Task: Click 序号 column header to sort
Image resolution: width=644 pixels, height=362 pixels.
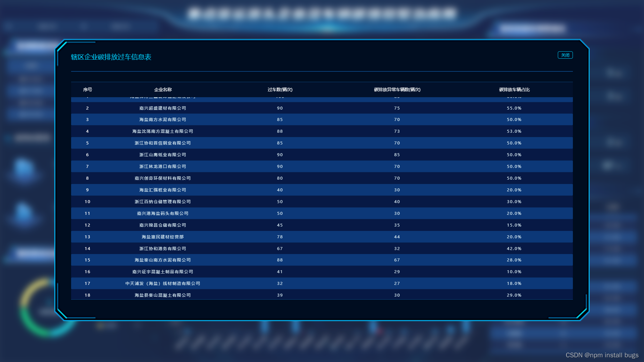Action: click(x=88, y=89)
